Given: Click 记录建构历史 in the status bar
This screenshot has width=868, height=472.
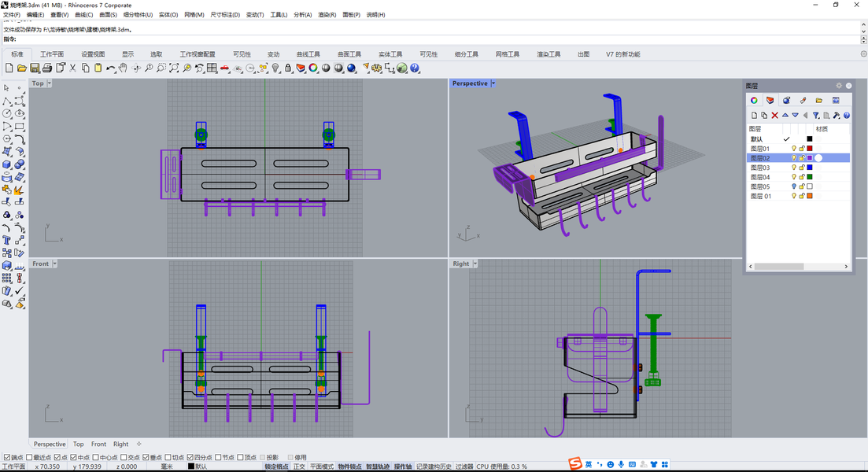Looking at the screenshot, I should [x=434, y=466].
